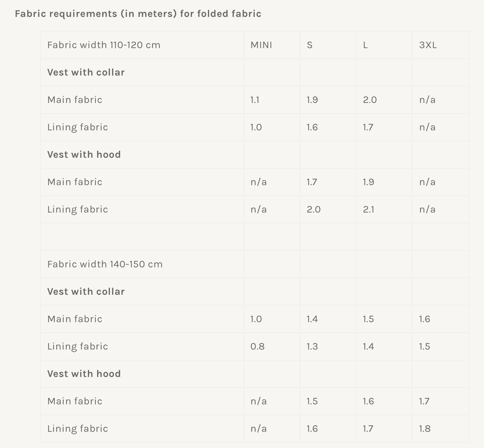This screenshot has height=448, width=484.
Task: Click the "Fabric requirements (in meters)" heading
Action: [138, 14]
